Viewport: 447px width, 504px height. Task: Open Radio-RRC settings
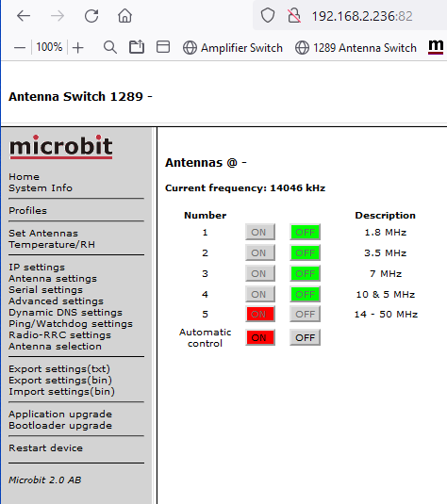59,335
